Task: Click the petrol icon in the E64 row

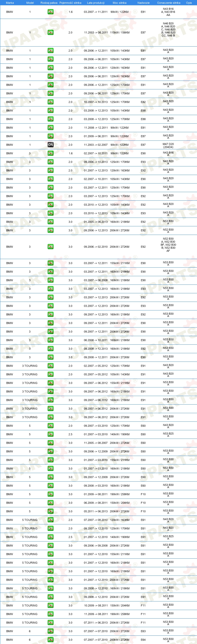Action: (50, 640)
